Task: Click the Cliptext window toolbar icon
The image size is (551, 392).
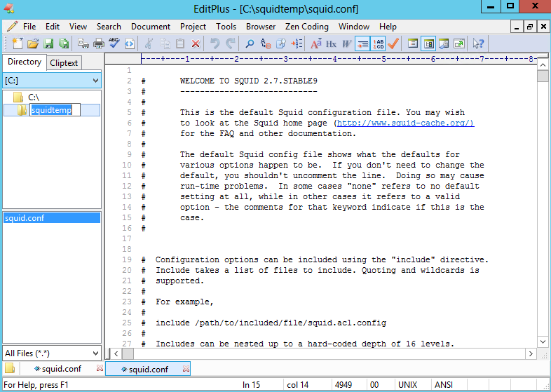Action: pyautogui.click(x=413, y=43)
